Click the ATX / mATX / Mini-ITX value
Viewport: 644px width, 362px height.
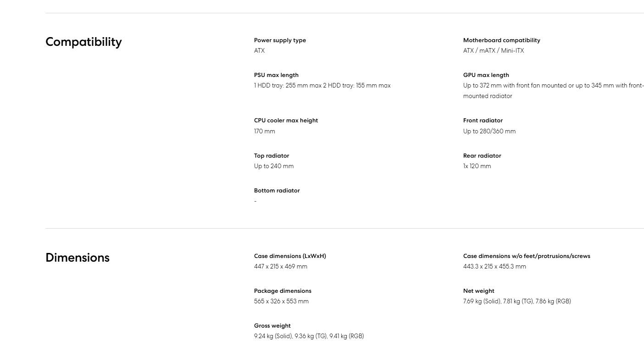click(493, 51)
